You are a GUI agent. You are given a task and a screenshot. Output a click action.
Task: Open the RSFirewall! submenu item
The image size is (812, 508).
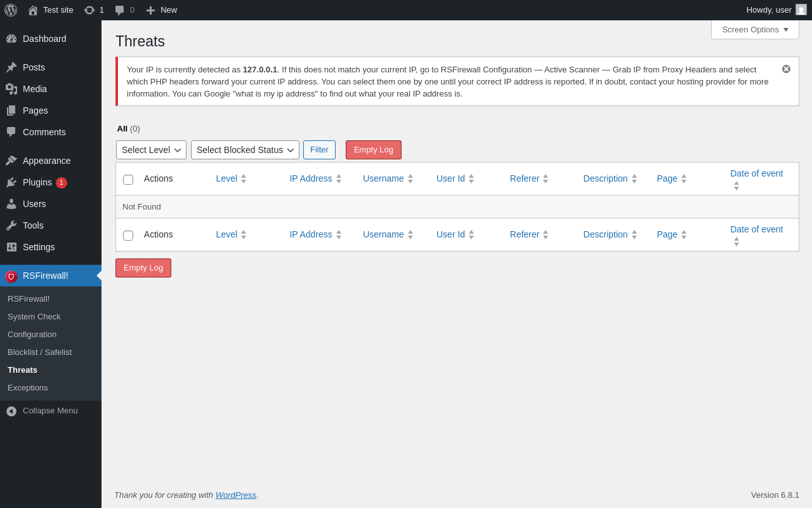pos(29,298)
